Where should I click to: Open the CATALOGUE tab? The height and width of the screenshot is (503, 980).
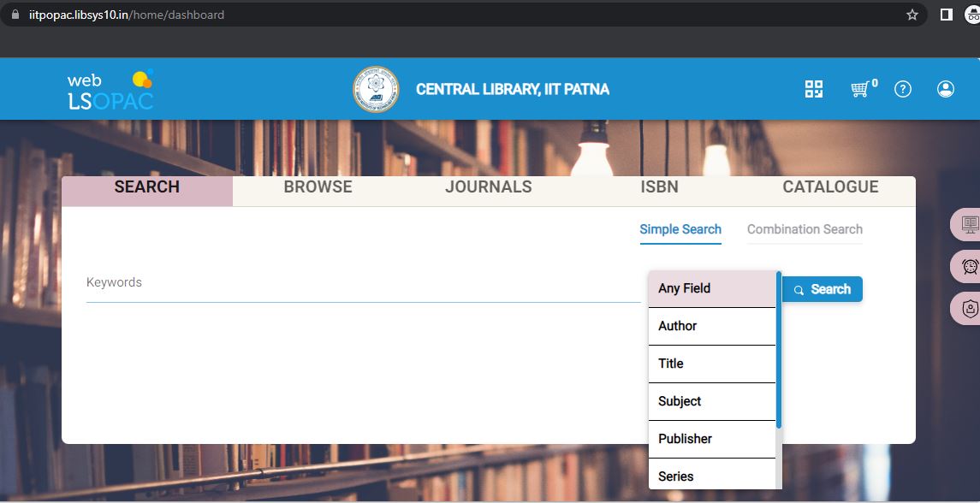tap(830, 192)
